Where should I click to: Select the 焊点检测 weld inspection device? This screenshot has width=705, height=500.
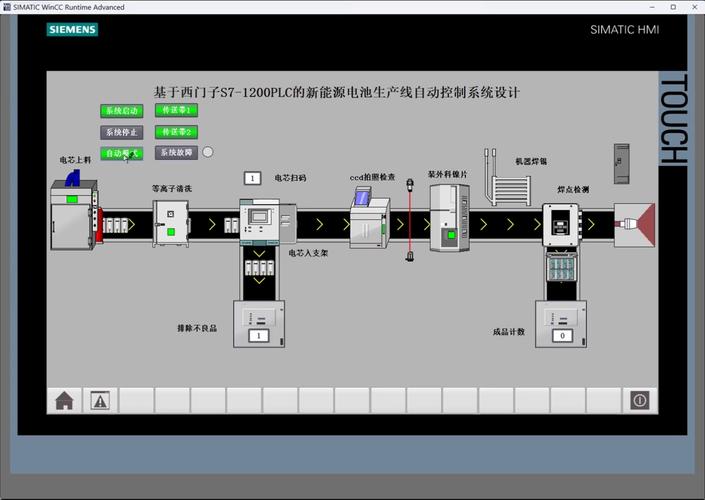coord(561,225)
